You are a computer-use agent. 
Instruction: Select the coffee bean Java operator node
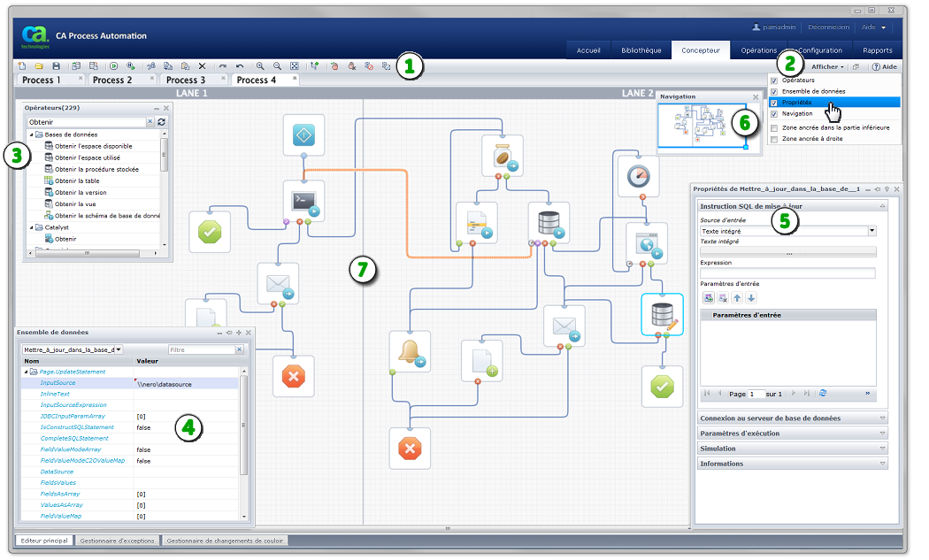503,156
